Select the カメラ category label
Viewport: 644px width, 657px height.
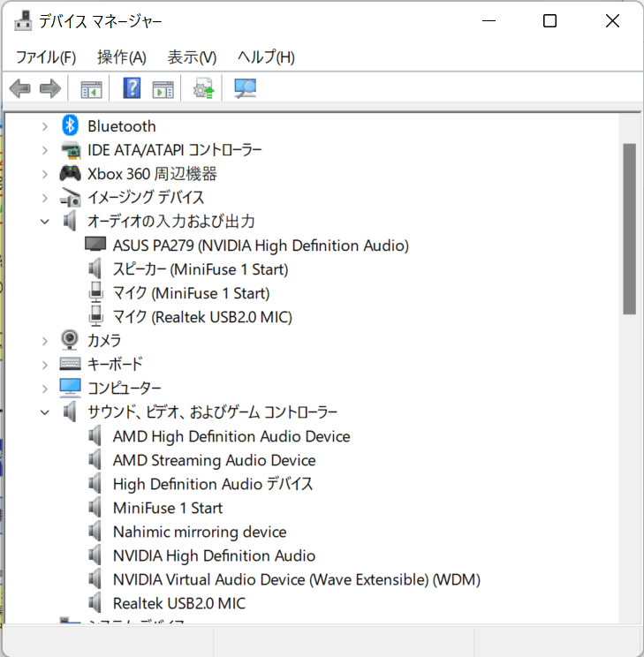pos(104,341)
